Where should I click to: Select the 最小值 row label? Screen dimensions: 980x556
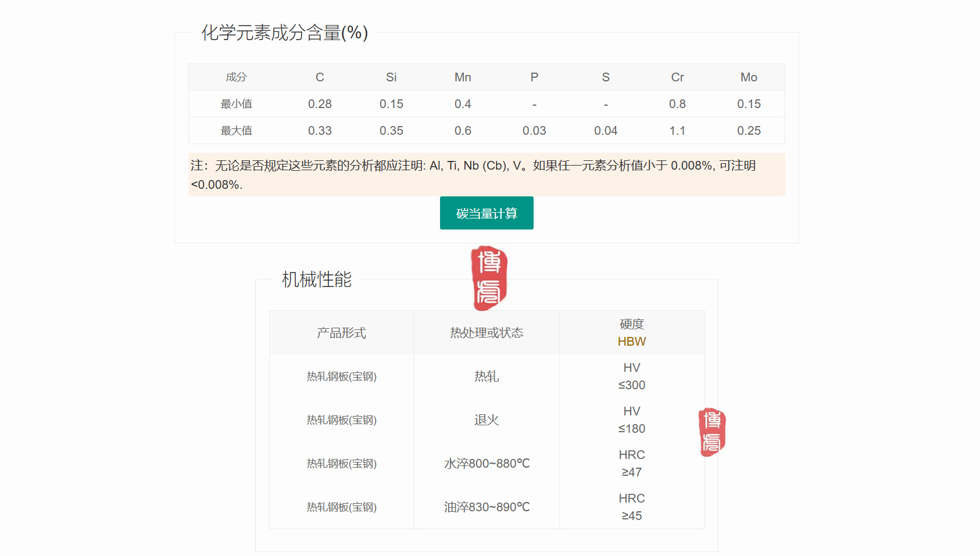236,104
